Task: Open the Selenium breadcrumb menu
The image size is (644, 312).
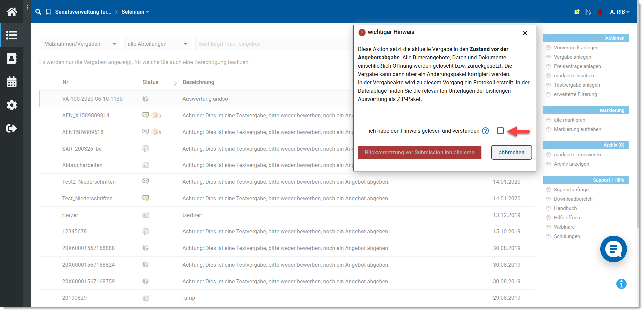Action: pos(135,12)
